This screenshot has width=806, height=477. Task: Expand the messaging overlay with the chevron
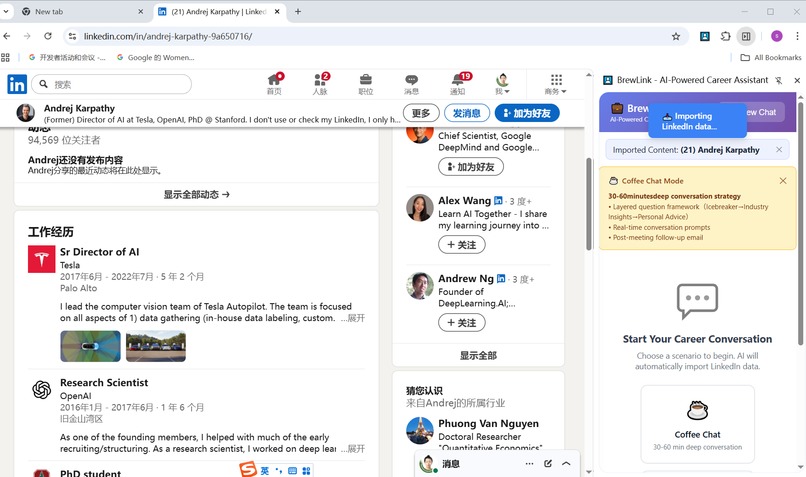pos(566,464)
